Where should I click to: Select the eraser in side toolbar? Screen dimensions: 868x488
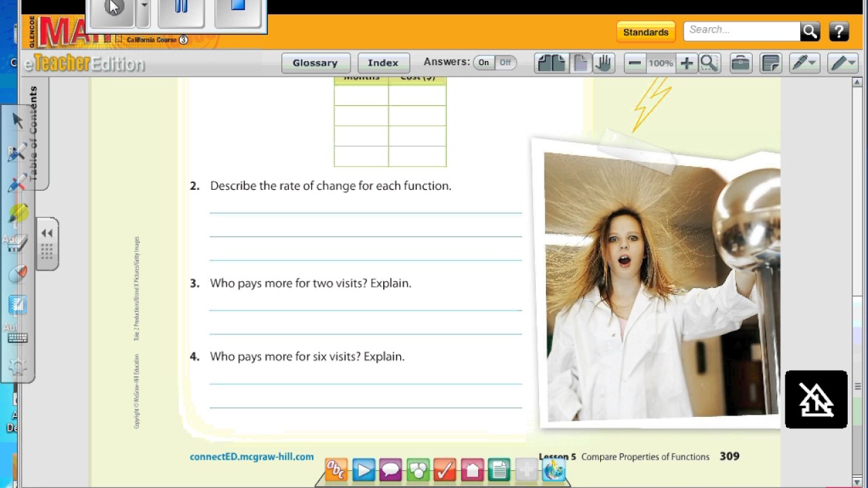(18, 243)
